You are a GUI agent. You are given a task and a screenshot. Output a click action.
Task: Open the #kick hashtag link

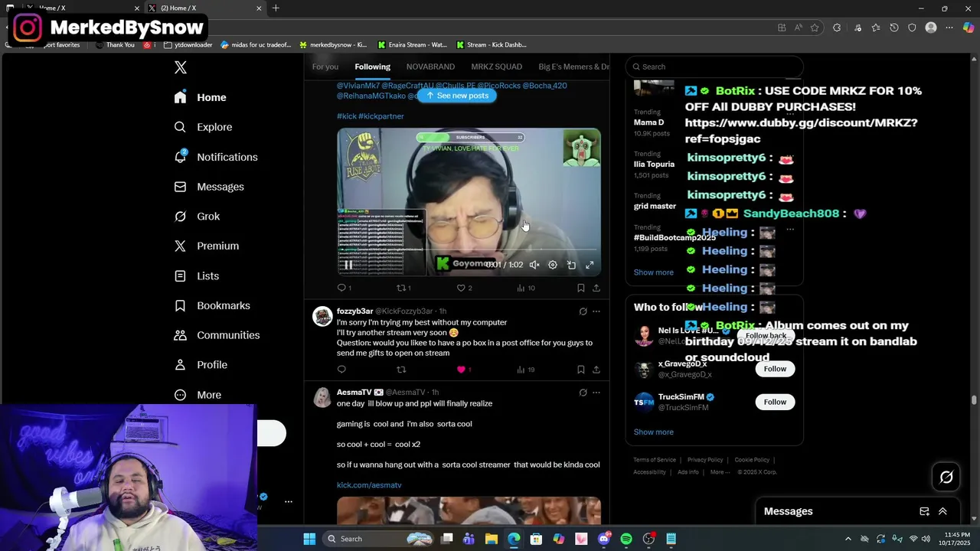click(347, 116)
